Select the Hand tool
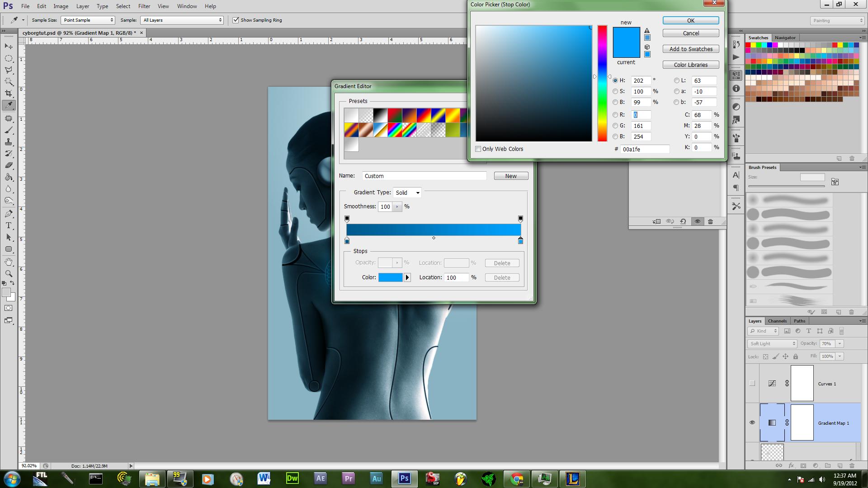The width and height of the screenshot is (868, 488). click(9, 262)
